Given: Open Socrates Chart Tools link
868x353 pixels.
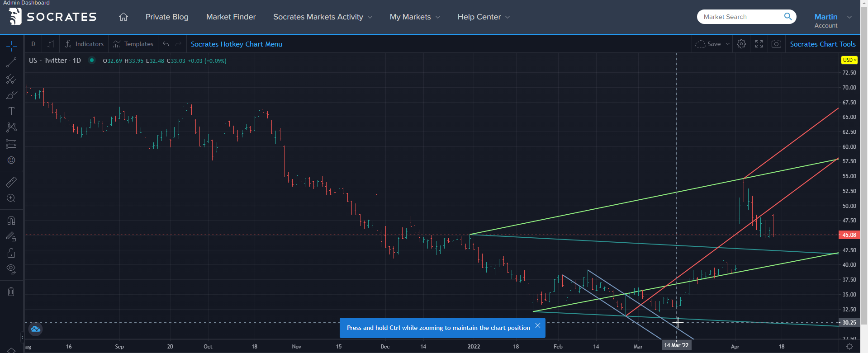Looking at the screenshot, I should tap(823, 44).
